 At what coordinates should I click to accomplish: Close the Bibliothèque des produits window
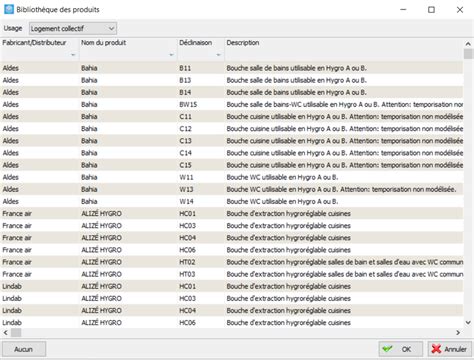[460, 10]
